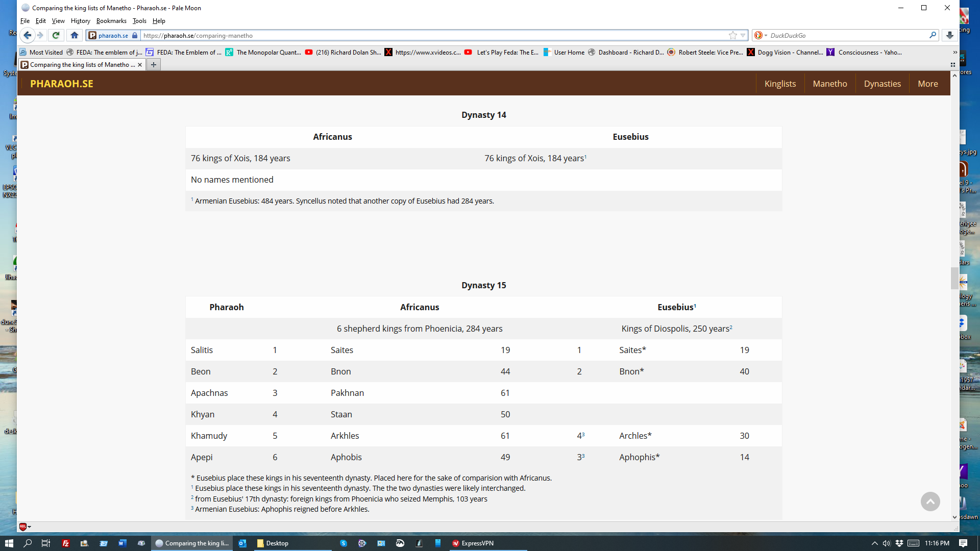Focus the DuckDuckGo search field
The image size is (980, 551).
pos(847,35)
